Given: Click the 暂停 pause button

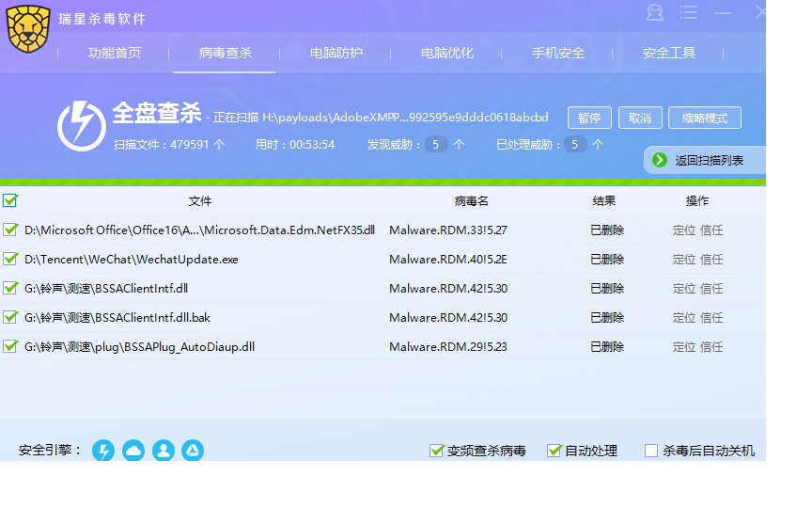Looking at the screenshot, I should click(589, 118).
